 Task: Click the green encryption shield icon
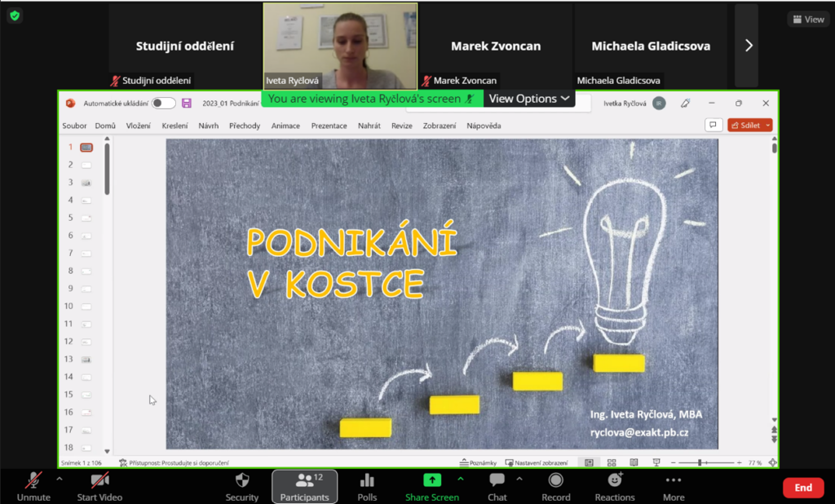15,16
